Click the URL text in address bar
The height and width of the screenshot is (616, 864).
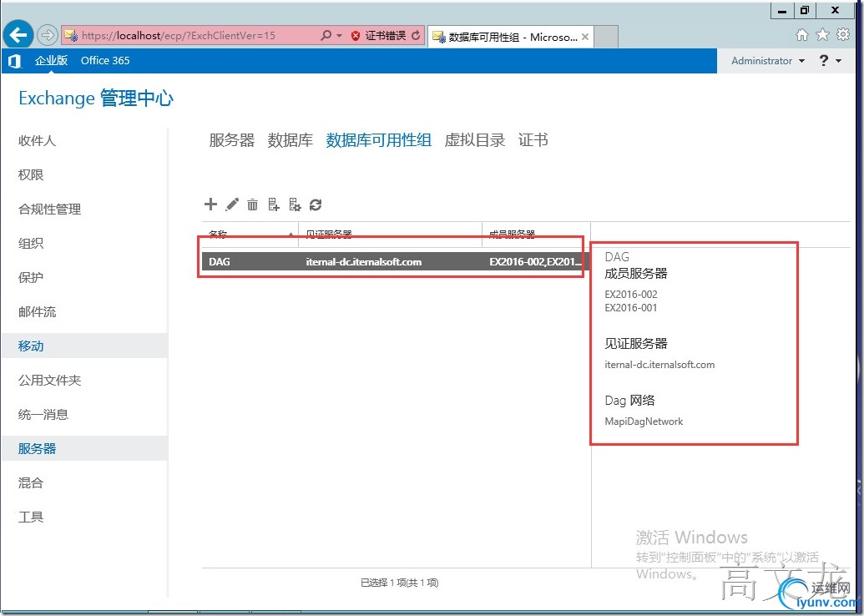click(178, 36)
